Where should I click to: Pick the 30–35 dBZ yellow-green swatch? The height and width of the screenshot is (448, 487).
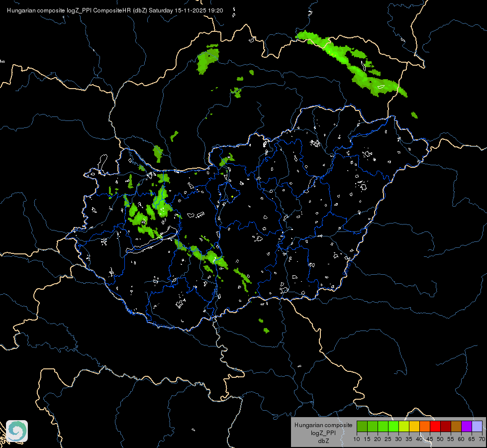(404, 426)
